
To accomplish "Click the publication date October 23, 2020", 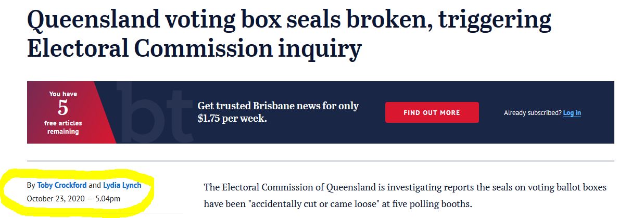I will (56, 199).
